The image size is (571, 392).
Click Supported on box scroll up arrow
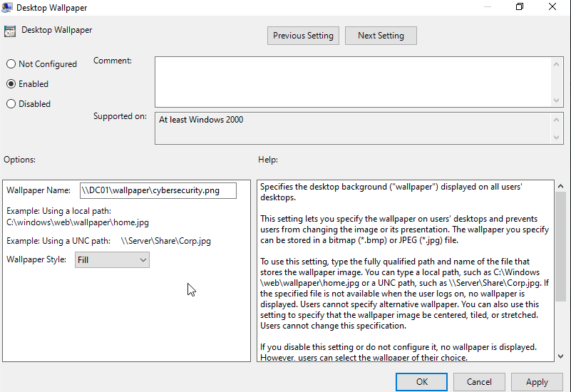pos(556,120)
